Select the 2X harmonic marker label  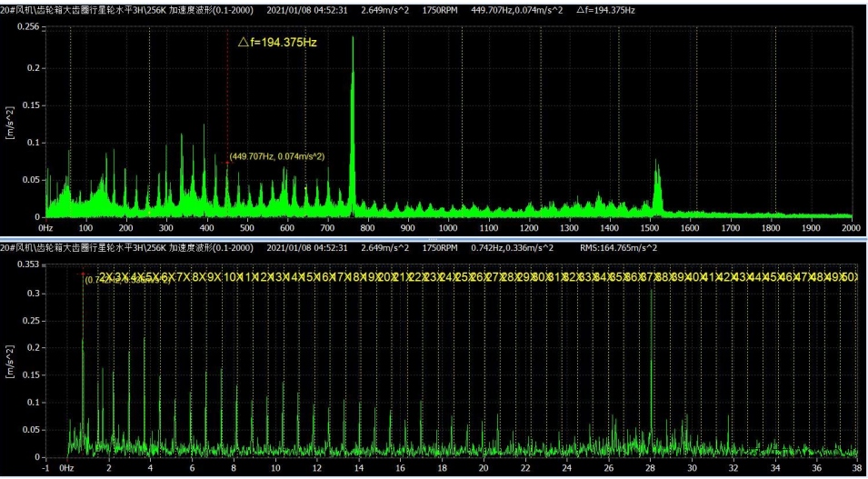click(106, 276)
